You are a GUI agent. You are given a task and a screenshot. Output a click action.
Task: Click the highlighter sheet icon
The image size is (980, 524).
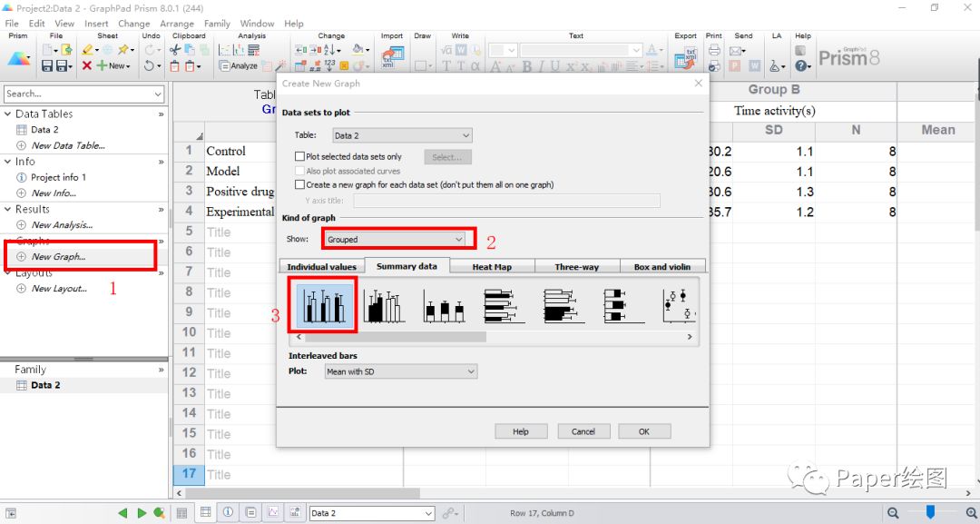(x=87, y=50)
